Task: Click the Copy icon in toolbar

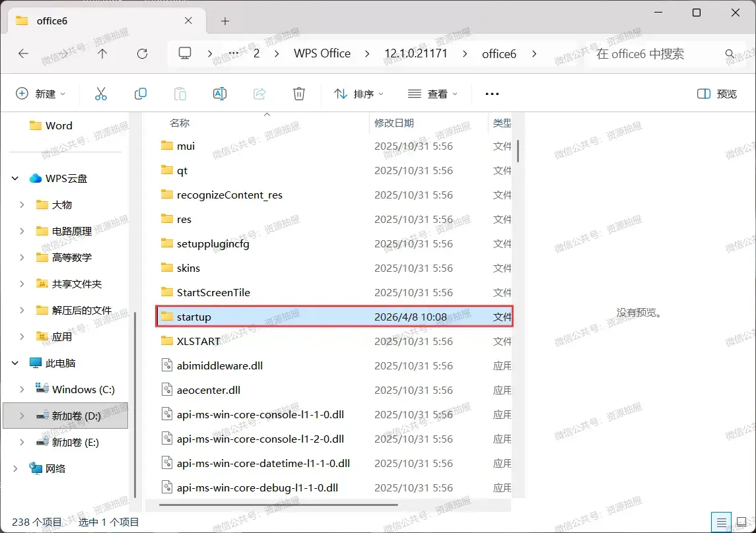Action: (x=140, y=94)
